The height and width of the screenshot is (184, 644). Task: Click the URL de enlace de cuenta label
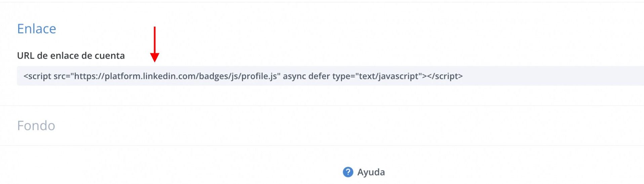(x=71, y=56)
